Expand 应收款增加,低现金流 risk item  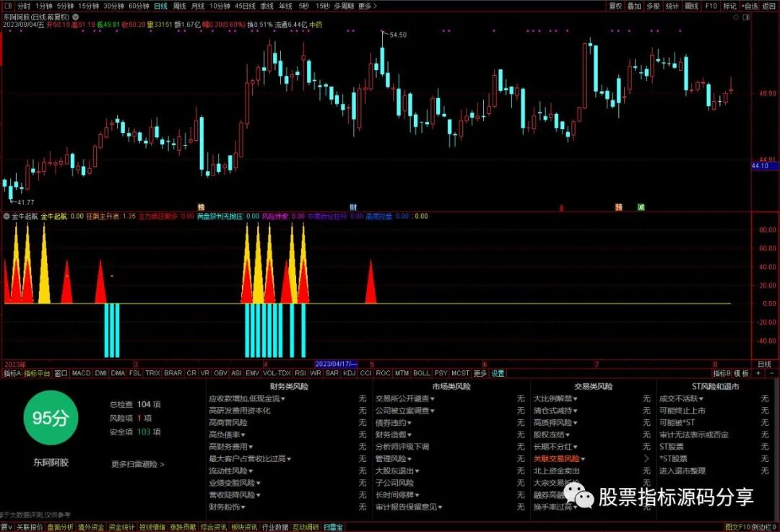pyautogui.click(x=247, y=398)
